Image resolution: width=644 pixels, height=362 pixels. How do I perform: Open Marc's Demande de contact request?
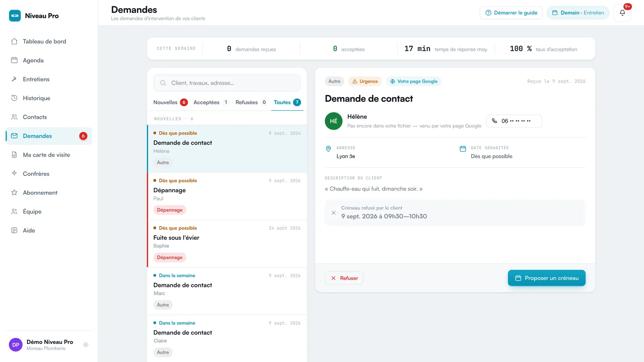227,291
